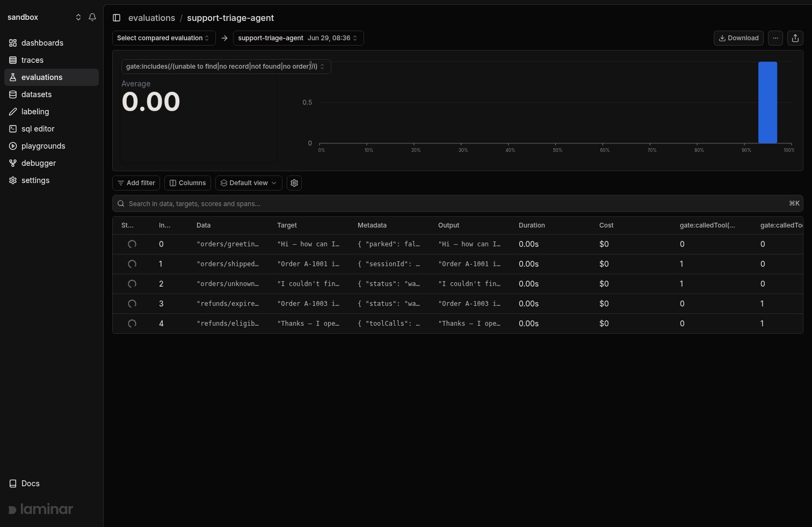The height and width of the screenshot is (527, 812).
Task: Open the "refunds/expire…" data cell
Action: [x=228, y=304]
